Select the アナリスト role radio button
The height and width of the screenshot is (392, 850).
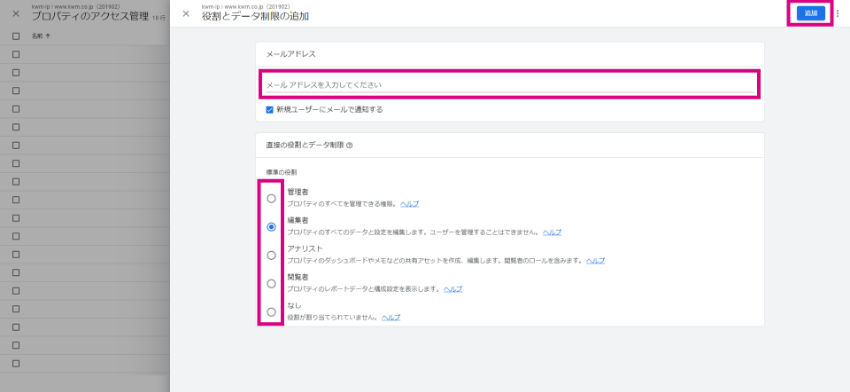[272, 255]
